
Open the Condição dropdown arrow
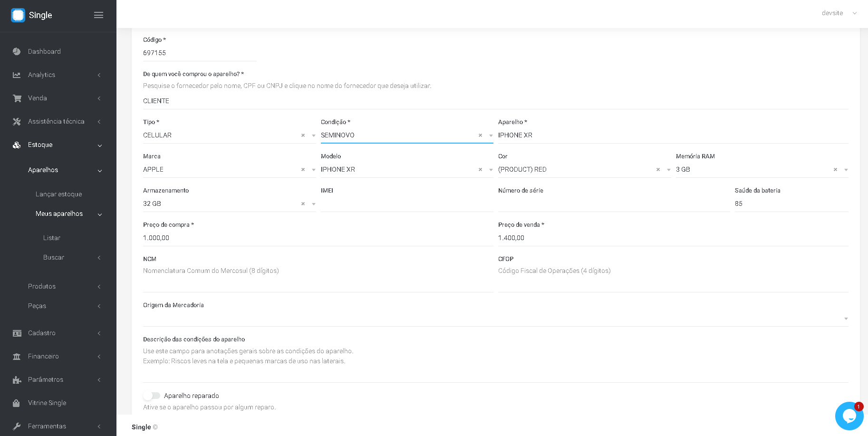491,136
